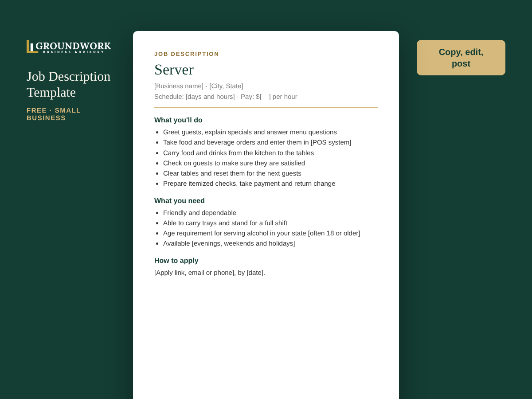Click the Groundwork Business Advisory logo
532x399 pixels.
click(x=69, y=47)
